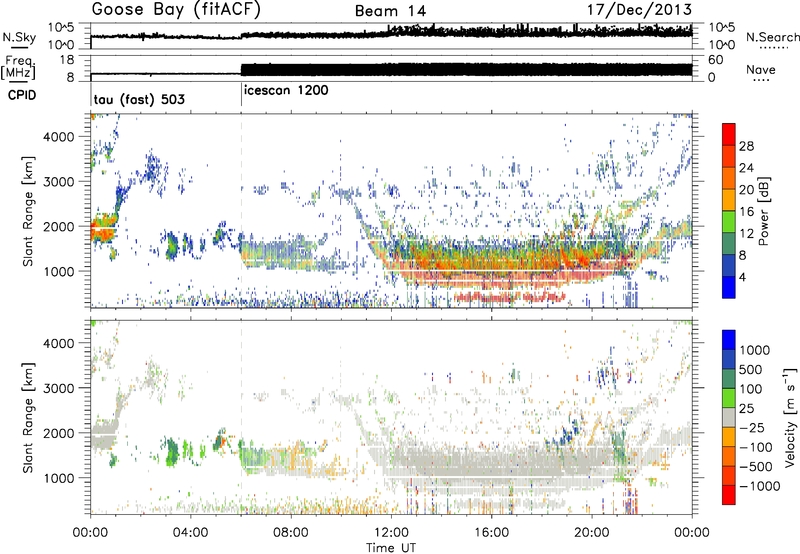Click the blue bottom of the Power colorbar
This screenshot has width=800, height=554.
[x=729, y=287]
